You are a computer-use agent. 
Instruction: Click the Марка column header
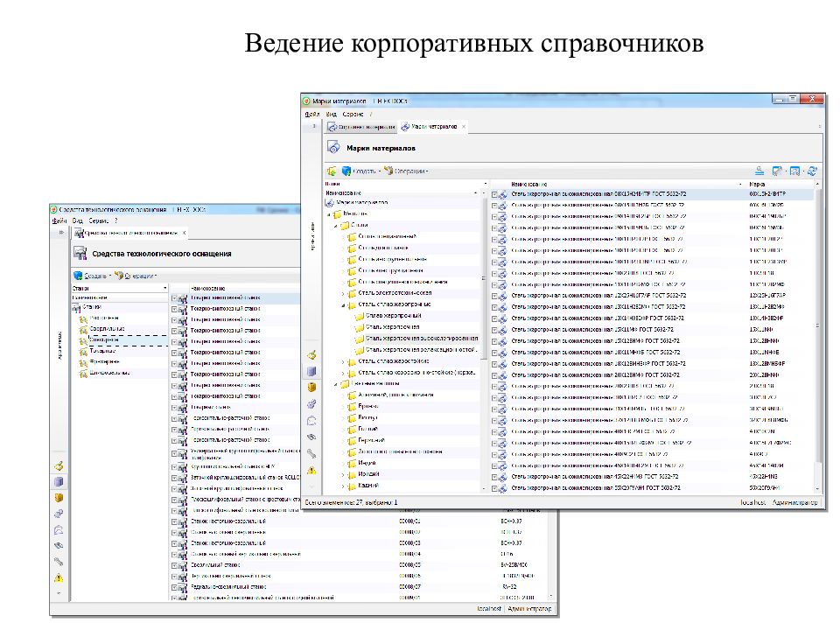point(757,184)
